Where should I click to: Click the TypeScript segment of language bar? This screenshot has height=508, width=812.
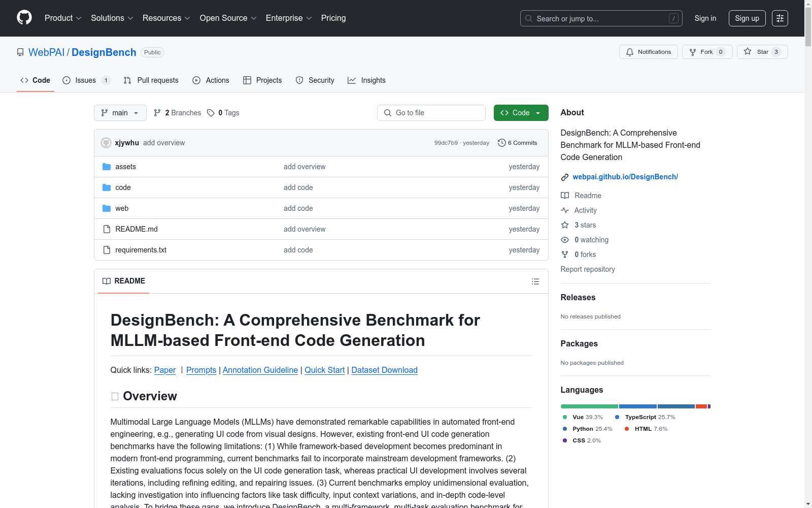coord(638,406)
